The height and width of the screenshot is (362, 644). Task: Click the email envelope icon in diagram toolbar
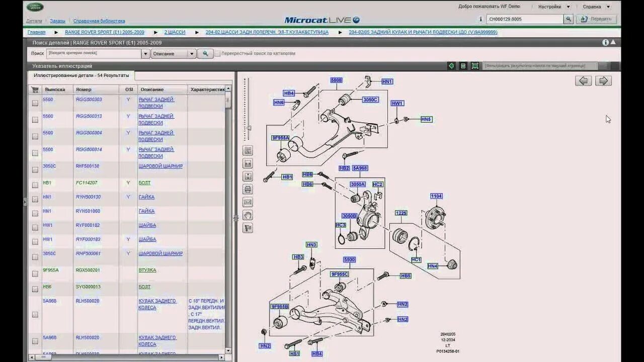[x=248, y=203]
